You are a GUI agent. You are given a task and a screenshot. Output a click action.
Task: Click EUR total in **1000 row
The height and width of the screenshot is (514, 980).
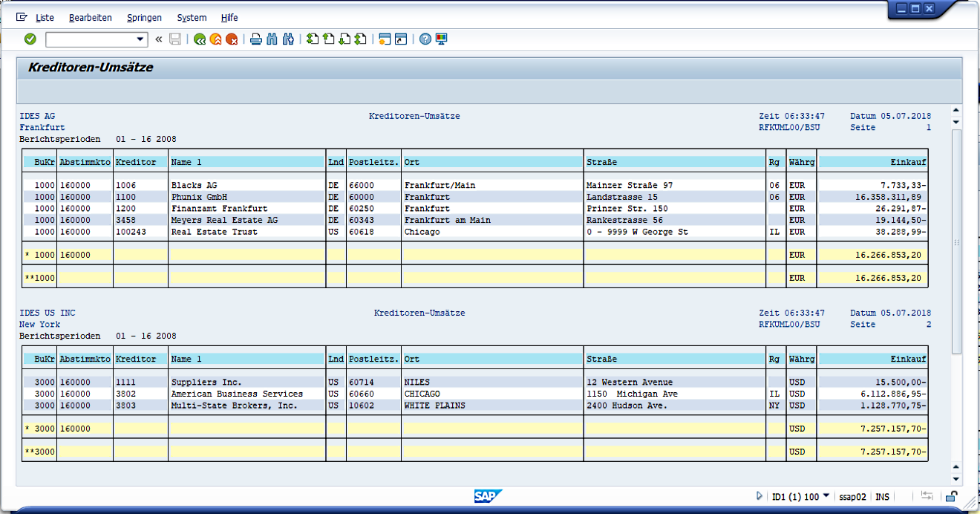tap(887, 278)
